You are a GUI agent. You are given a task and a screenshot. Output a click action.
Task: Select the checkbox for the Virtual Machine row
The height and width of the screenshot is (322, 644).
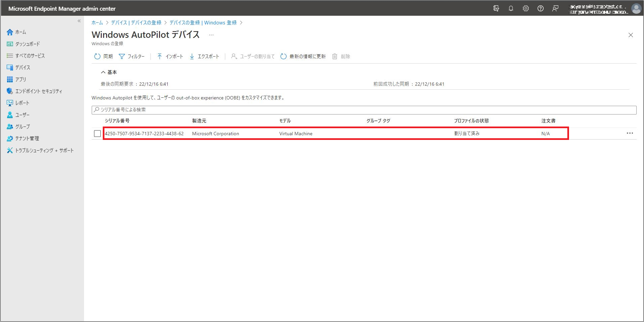pyautogui.click(x=97, y=134)
